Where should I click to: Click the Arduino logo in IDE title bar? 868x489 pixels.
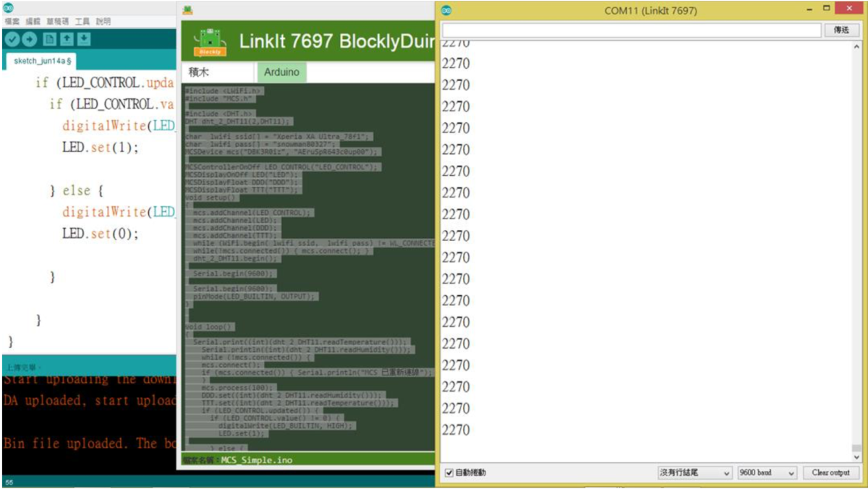point(9,8)
